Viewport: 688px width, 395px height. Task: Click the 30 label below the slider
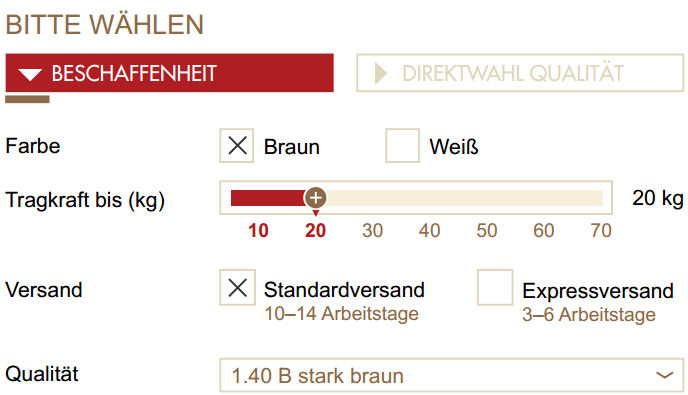point(373,231)
